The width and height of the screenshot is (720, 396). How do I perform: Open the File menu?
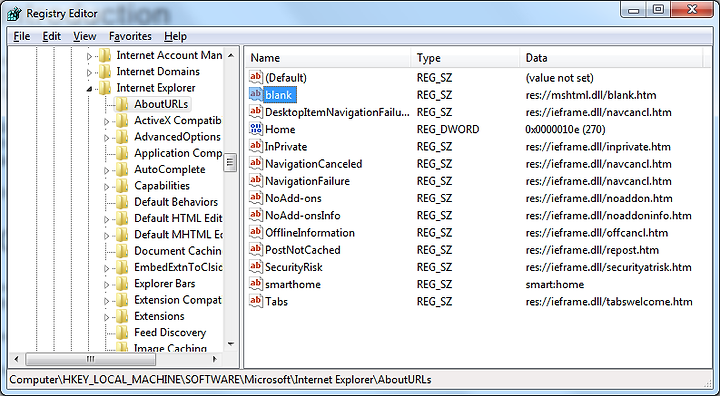pos(22,36)
